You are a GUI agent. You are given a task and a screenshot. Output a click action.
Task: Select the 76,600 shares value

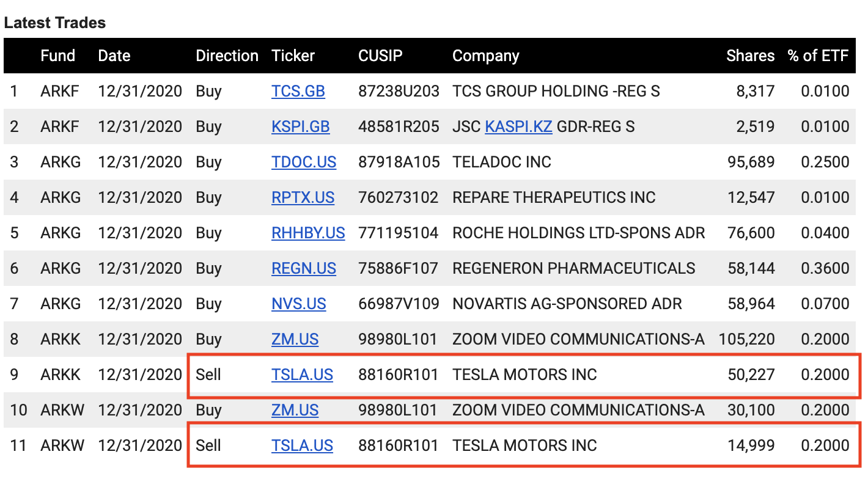(x=751, y=233)
